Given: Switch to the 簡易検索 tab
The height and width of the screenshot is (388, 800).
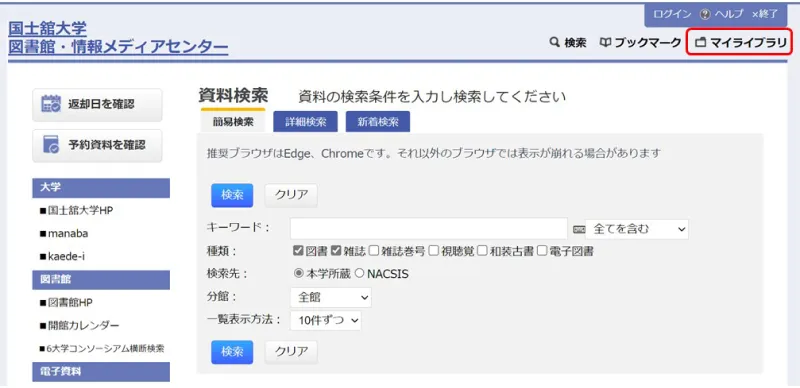Looking at the screenshot, I should (x=233, y=123).
